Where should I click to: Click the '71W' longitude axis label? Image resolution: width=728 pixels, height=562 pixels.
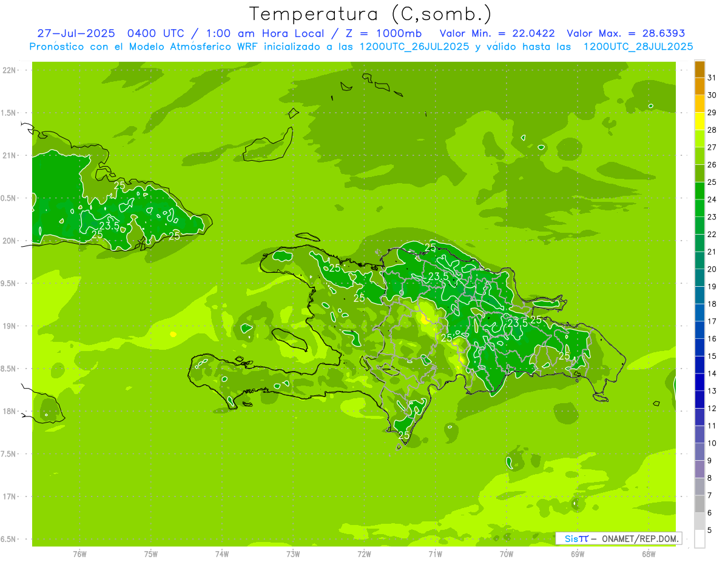435,554
